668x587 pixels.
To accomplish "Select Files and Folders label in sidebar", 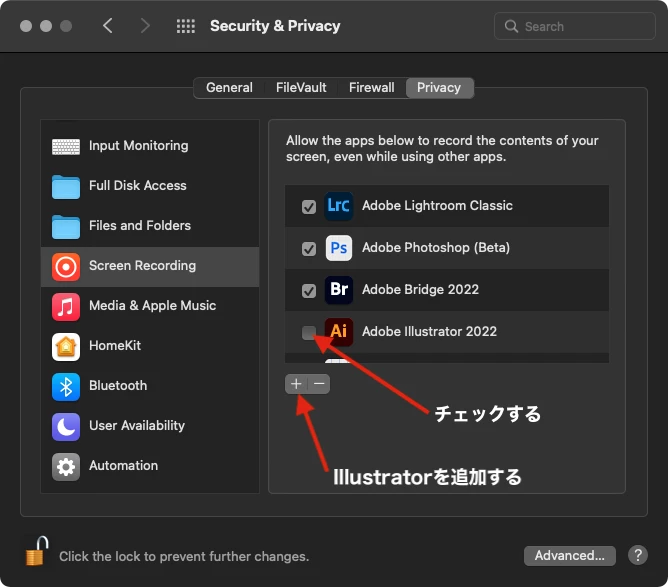I will 140,225.
